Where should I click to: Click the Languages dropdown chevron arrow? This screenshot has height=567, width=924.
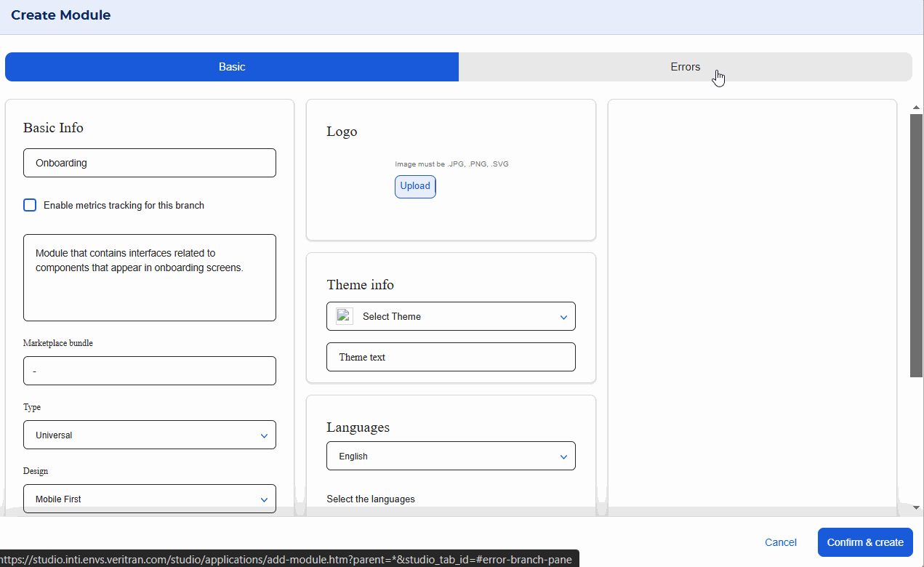563,457
